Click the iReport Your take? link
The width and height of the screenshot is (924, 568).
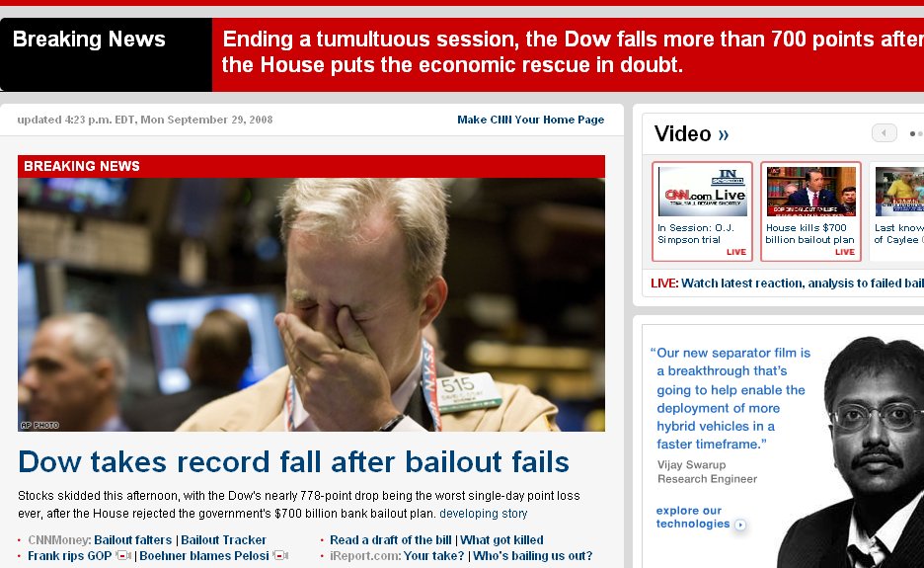point(433,555)
